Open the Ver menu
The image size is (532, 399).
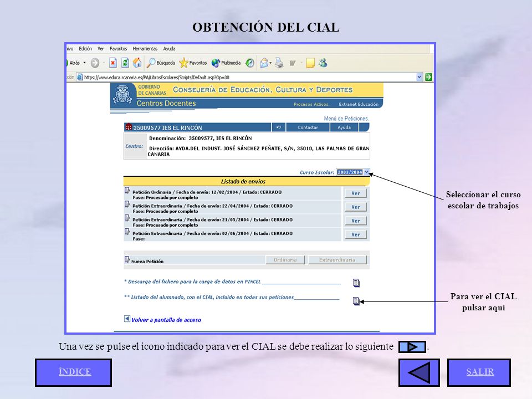point(100,49)
